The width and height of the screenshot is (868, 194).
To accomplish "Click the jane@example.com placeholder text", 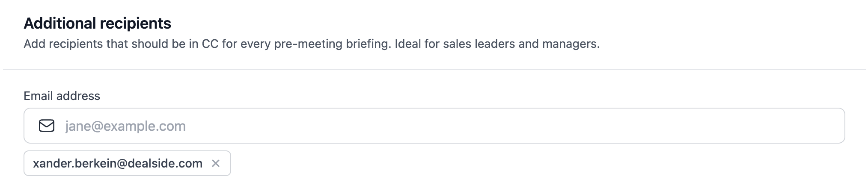I will pyautogui.click(x=125, y=126).
